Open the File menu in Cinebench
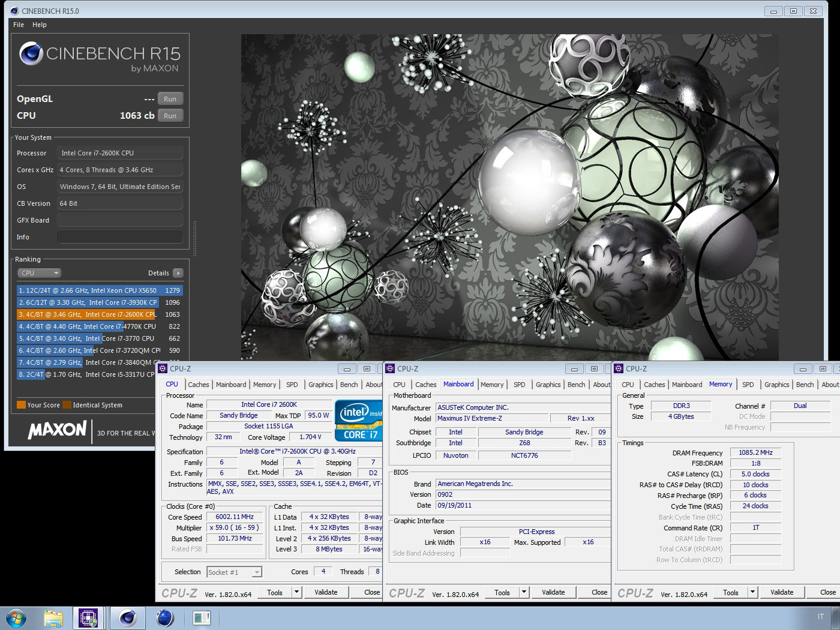Screen dimensions: 840x630 coord(19,25)
